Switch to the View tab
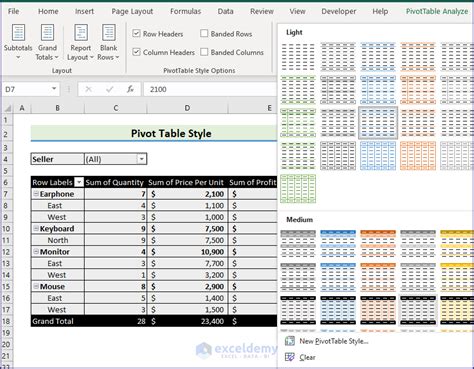474x369 pixels. pos(297,11)
